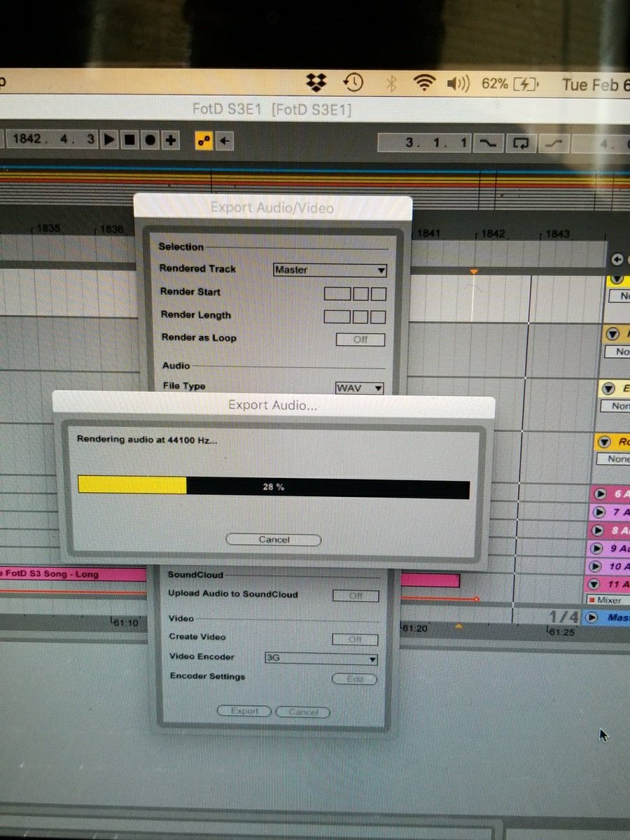630x840 pixels.
Task: Open the Video Encoder dropdown showing 3G
Action: pyautogui.click(x=321, y=659)
